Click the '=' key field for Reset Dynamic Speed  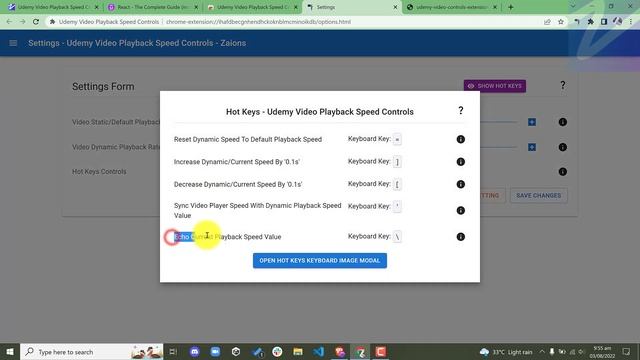tap(397, 139)
